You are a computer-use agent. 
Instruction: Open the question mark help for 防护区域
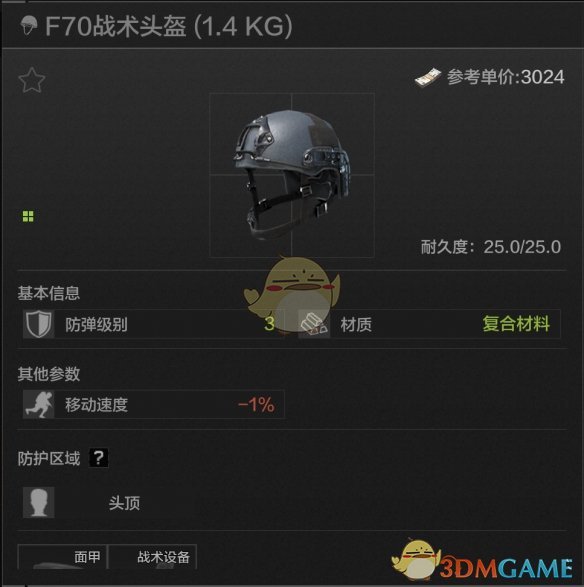(x=99, y=457)
